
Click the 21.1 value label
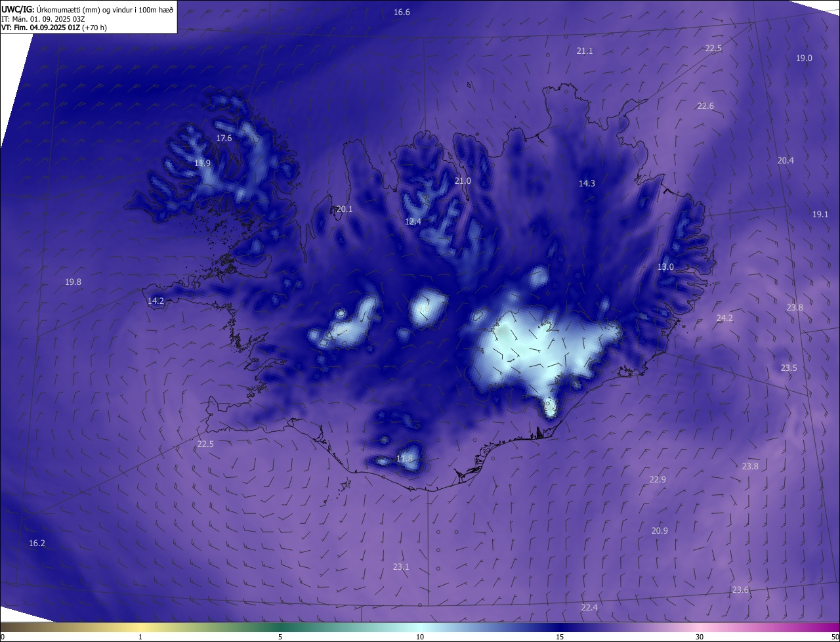585,51
